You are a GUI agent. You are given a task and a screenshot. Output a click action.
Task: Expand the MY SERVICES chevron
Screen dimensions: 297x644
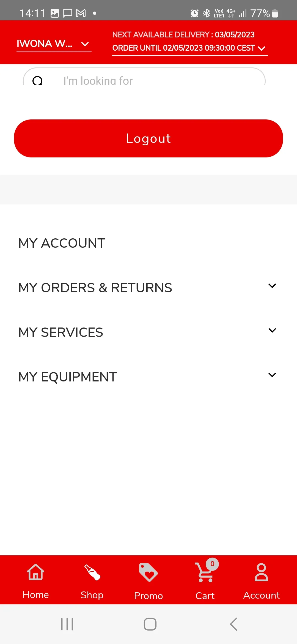coord(272,330)
